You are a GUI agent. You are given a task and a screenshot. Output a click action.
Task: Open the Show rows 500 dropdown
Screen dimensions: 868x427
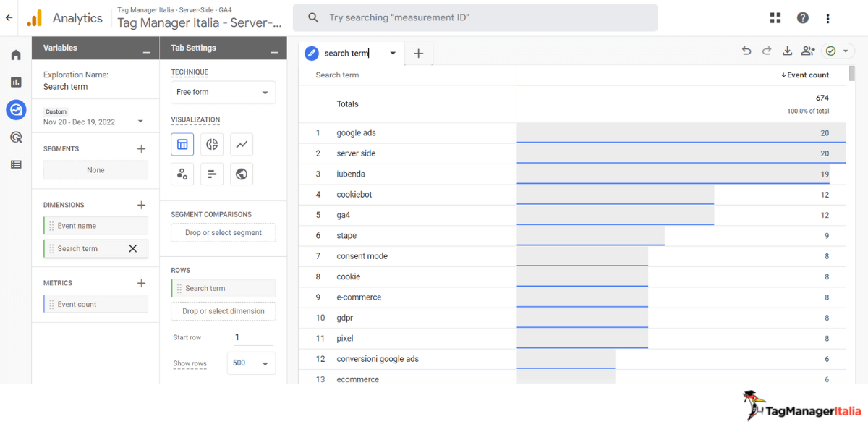click(x=251, y=363)
